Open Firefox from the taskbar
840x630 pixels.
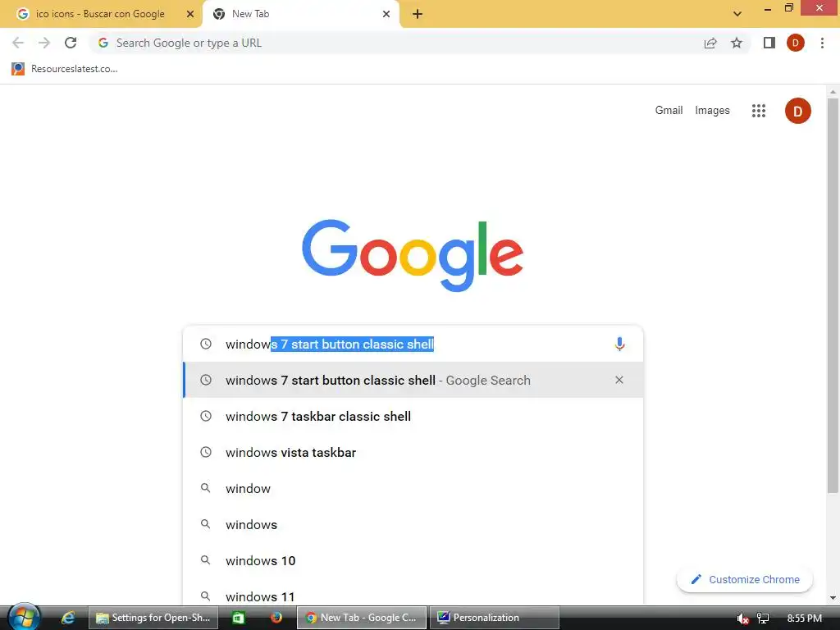(x=276, y=618)
